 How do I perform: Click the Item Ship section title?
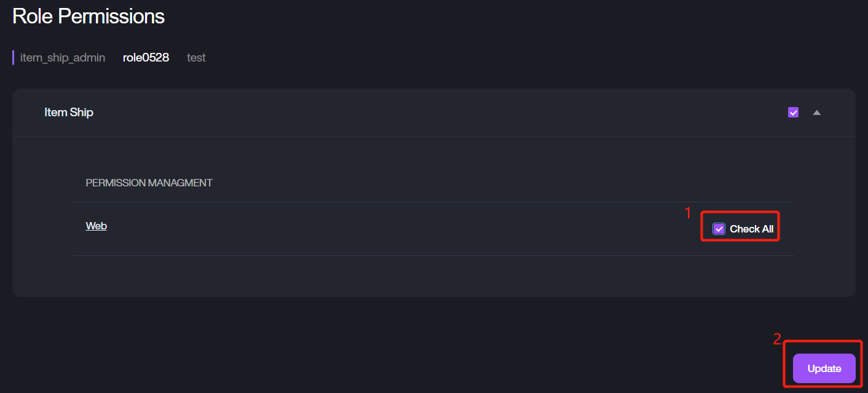[x=69, y=113]
